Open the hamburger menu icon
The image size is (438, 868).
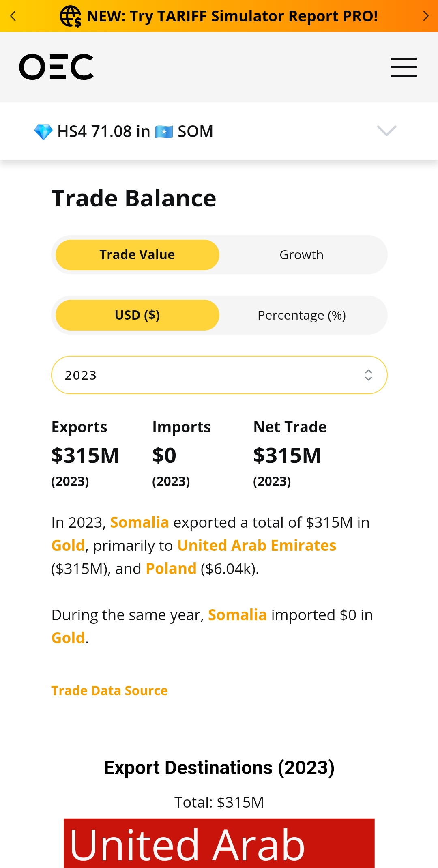click(404, 67)
